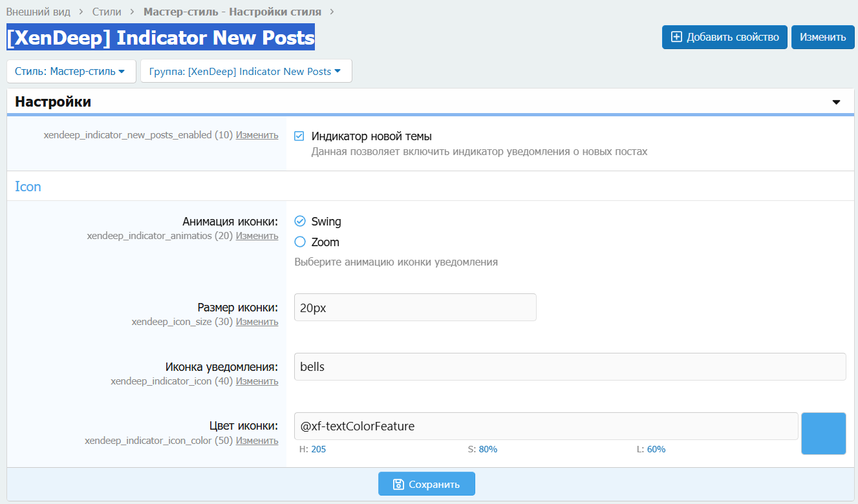Click Изменить next to xendeep_indicator_icon_color
The image size is (858, 504).
click(257, 440)
